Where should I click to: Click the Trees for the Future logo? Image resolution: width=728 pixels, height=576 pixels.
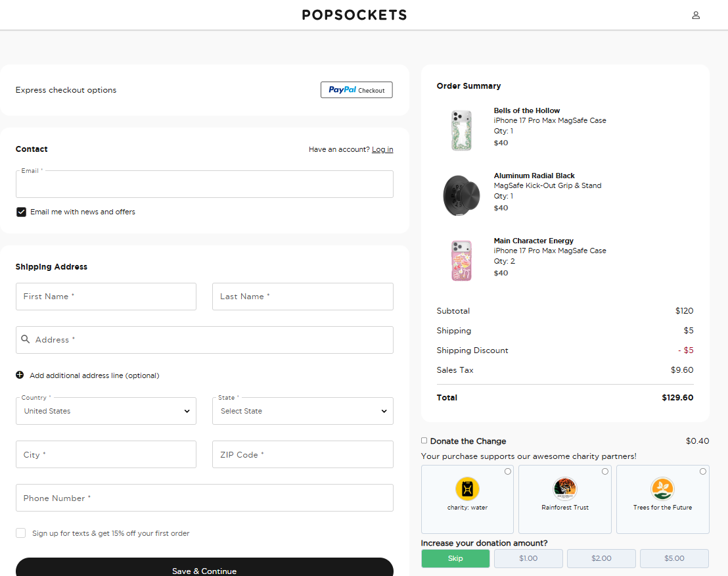pyautogui.click(x=662, y=489)
